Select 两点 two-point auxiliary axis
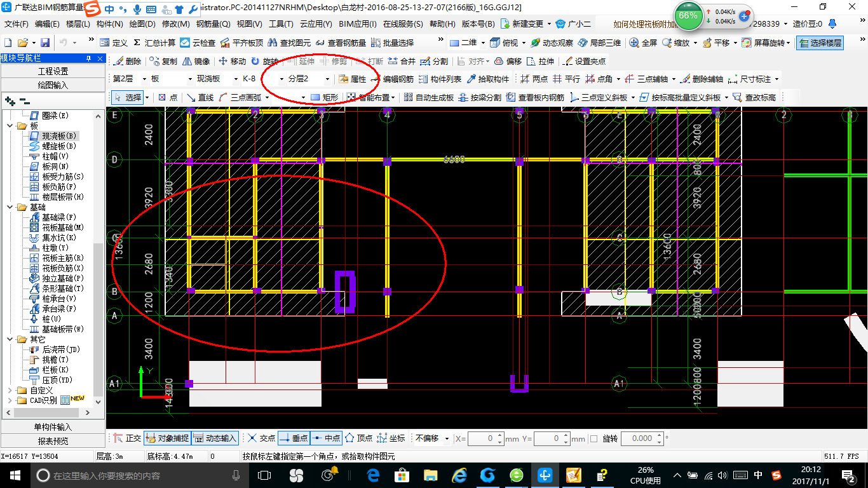868x488 pixels. coord(534,79)
